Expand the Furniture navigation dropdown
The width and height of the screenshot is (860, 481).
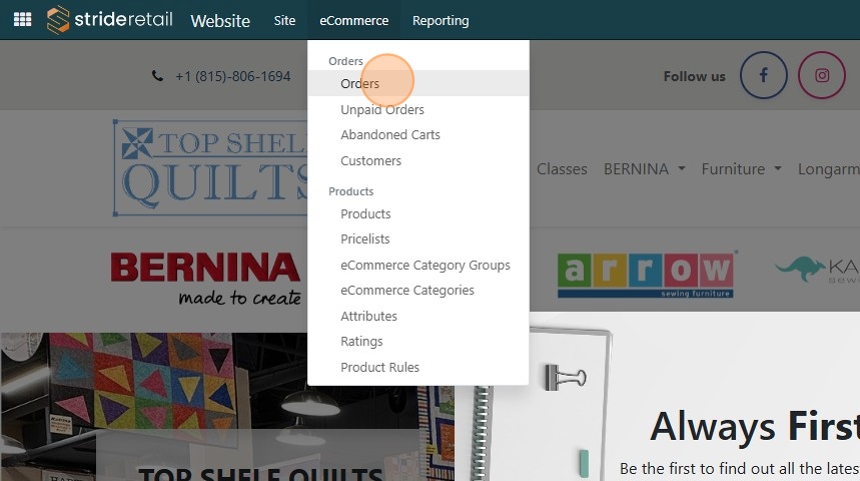click(x=742, y=169)
